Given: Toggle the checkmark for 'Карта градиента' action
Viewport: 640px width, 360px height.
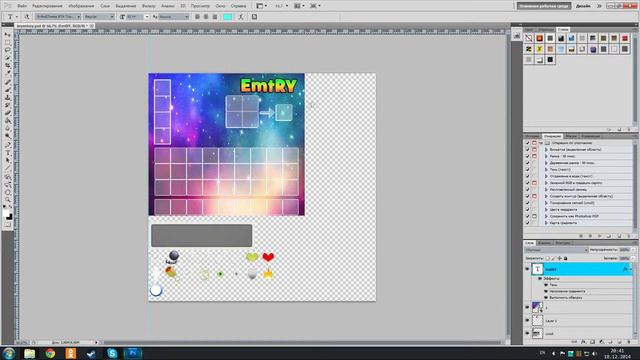Looking at the screenshot, I should (x=527, y=223).
